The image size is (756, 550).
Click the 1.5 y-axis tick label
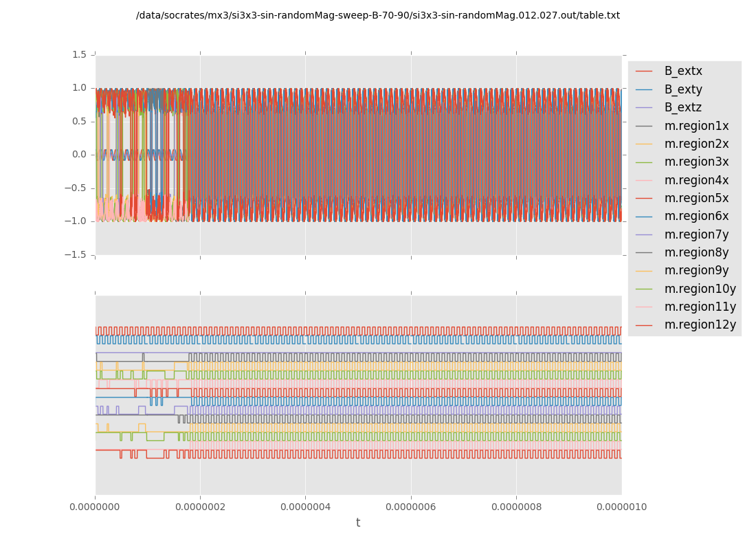tap(79, 55)
